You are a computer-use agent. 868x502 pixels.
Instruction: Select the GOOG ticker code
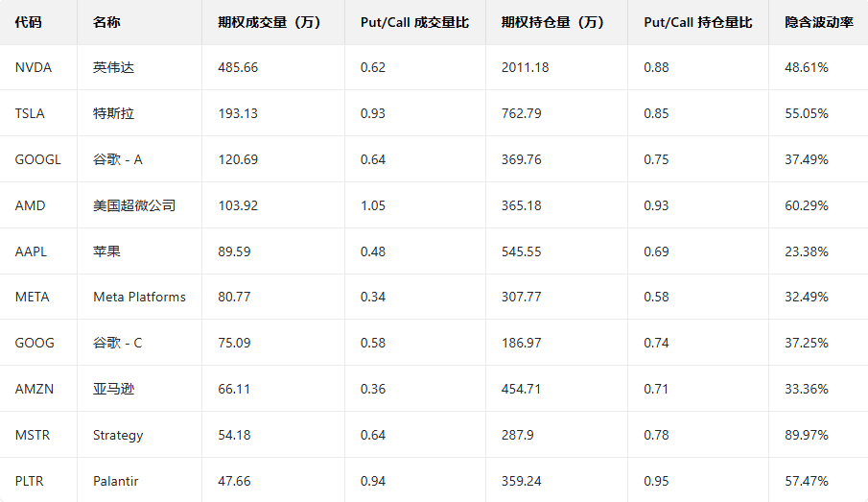[35, 343]
